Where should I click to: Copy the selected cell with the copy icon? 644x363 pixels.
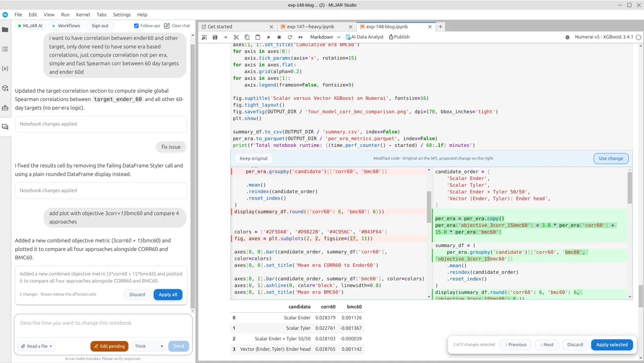tap(247, 37)
